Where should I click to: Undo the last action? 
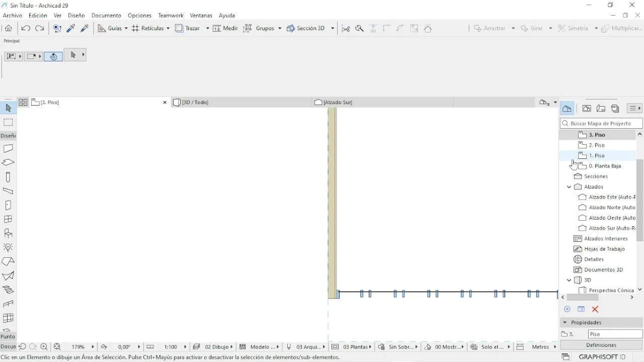pyautogui.click(x=26, y=29)
